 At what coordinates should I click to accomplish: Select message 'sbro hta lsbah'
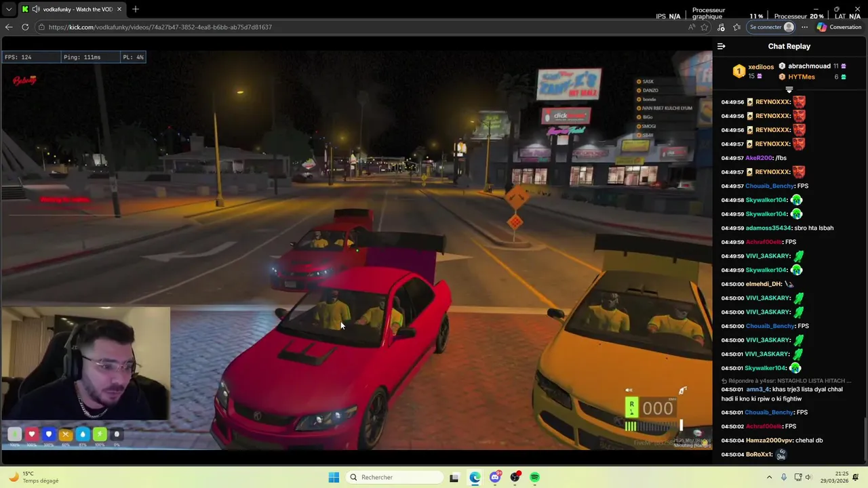pos(814,228)
